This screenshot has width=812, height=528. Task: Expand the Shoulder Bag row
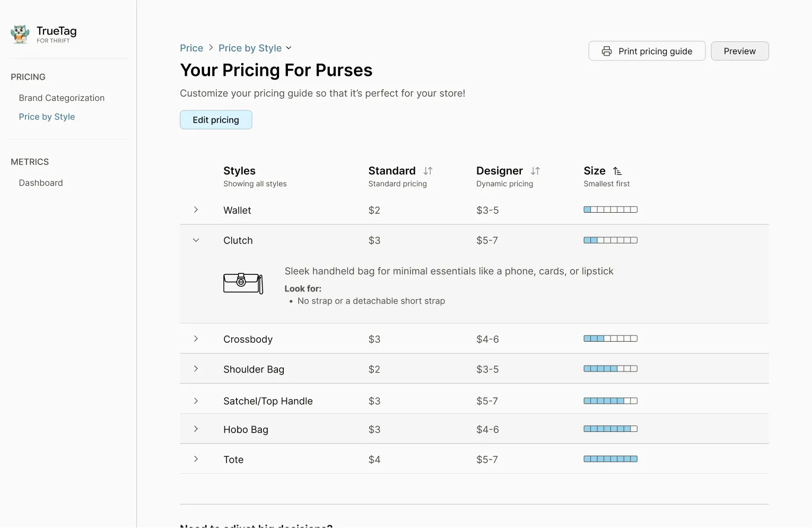click(196, 369)
